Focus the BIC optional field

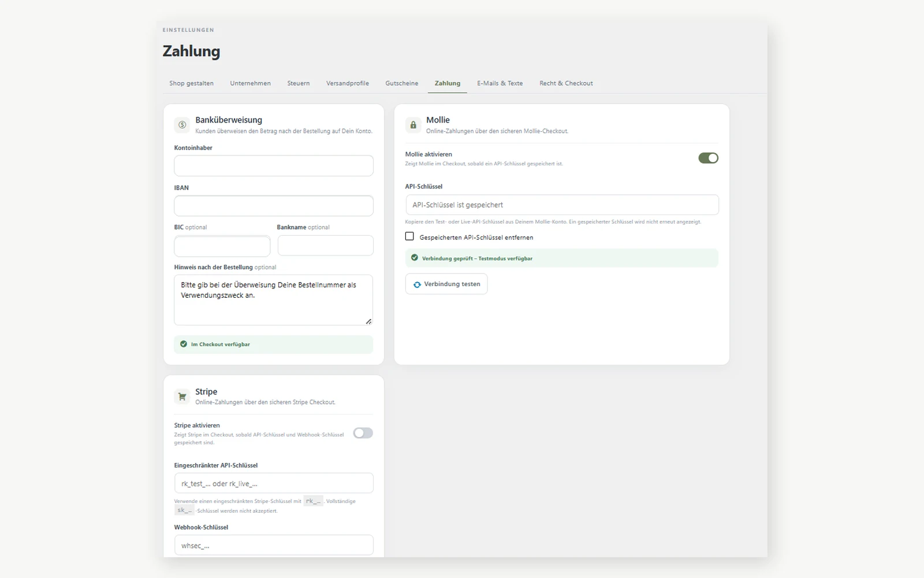(x=222, y=246)
